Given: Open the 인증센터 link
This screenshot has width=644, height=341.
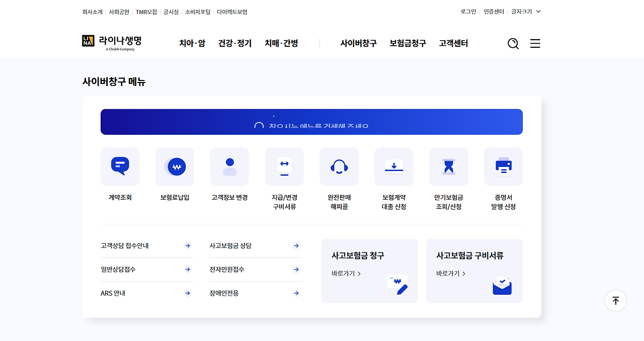Looking at the screenshot, I should (494, 12).
